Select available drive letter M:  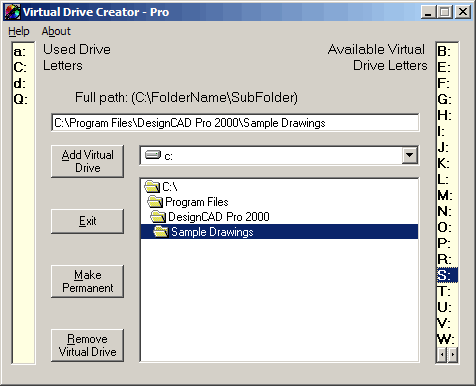coord(447,195)
